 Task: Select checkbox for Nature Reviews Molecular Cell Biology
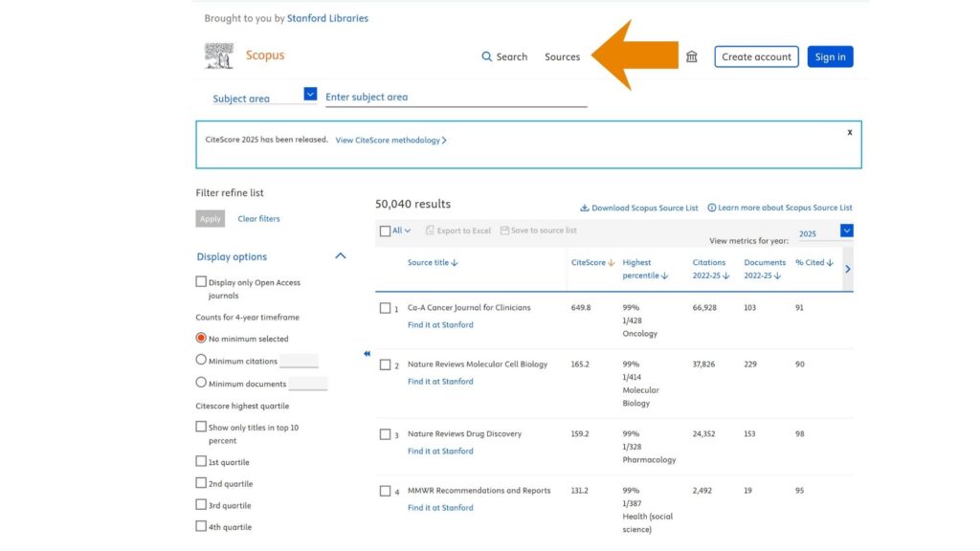coord(385,364)
